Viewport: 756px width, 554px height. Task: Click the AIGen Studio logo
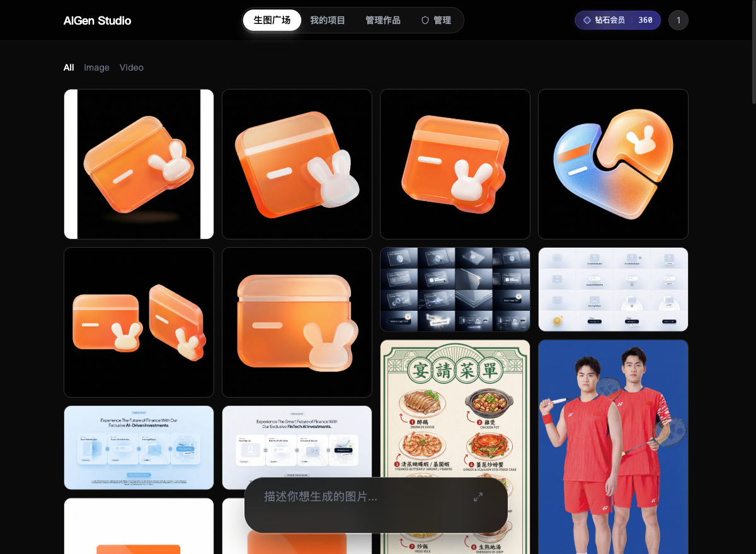(x=97, y=20)
